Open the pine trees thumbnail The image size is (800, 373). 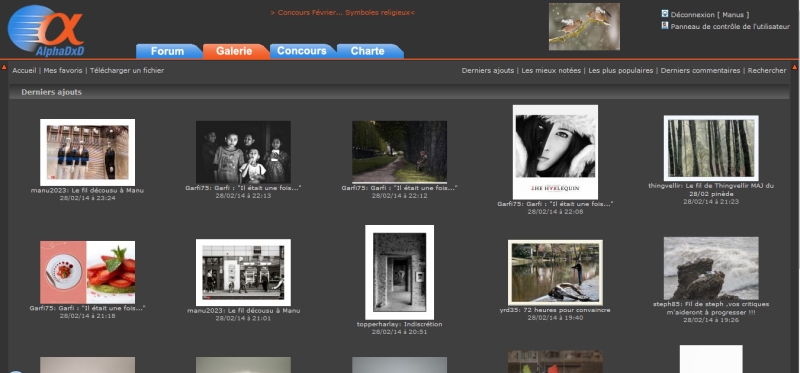click(x=711, y=148)
